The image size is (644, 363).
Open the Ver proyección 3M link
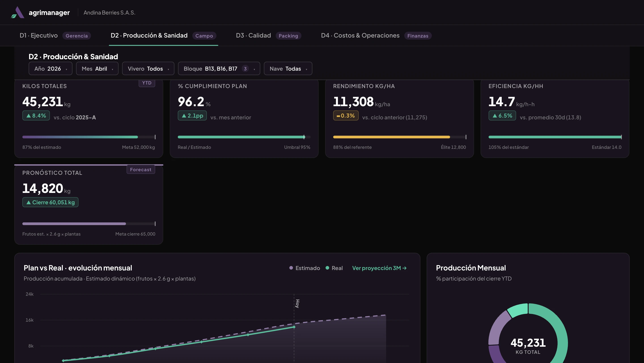[379, 268]
